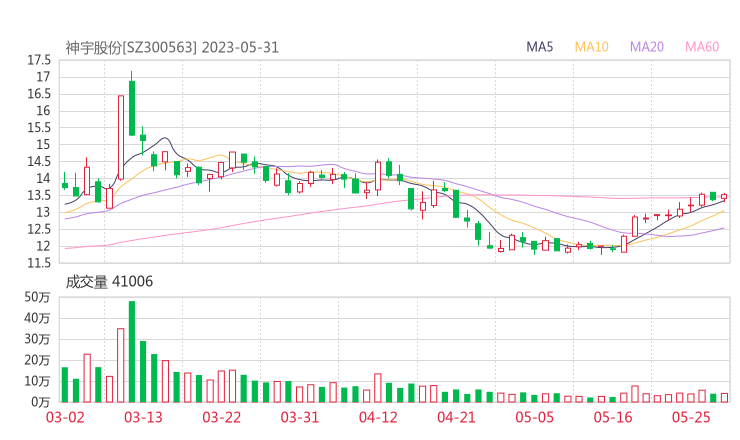Click the 05-05 date axis label
The width and height of the screenshot is (740, 440).
tap(535, 417)
